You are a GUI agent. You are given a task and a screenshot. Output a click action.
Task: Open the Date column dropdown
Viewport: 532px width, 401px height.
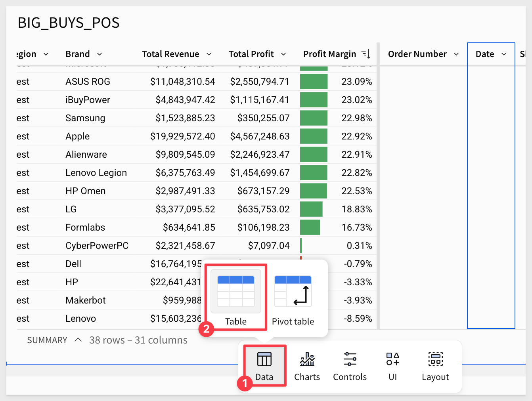click(x=504, y=54)
